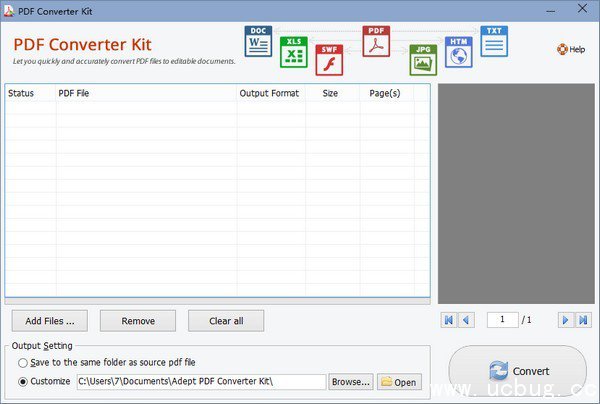600x404 pixels.
Task: Jump to last preview page
Action: (584, 320)
